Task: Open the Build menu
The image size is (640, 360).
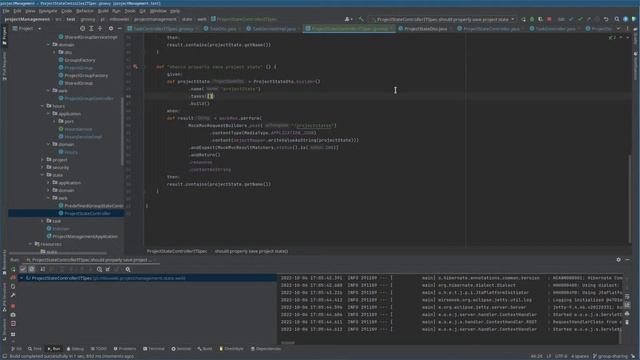Action: tap(103, 11)
